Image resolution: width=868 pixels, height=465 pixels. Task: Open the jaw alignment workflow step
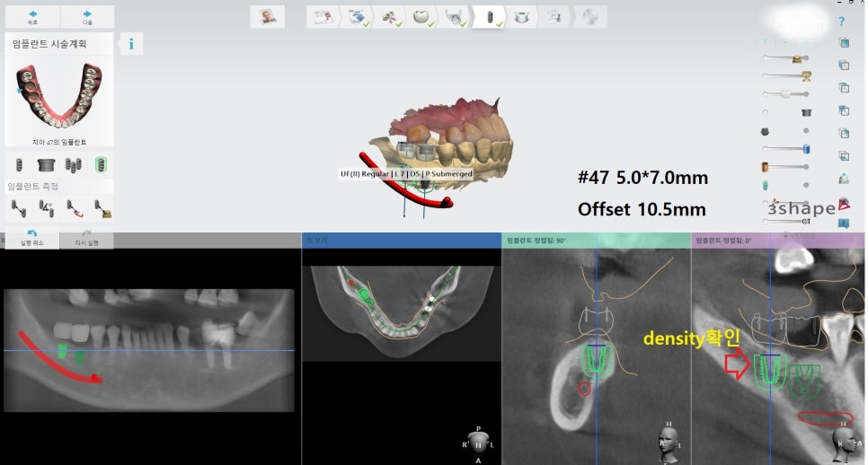click(454, 17)
